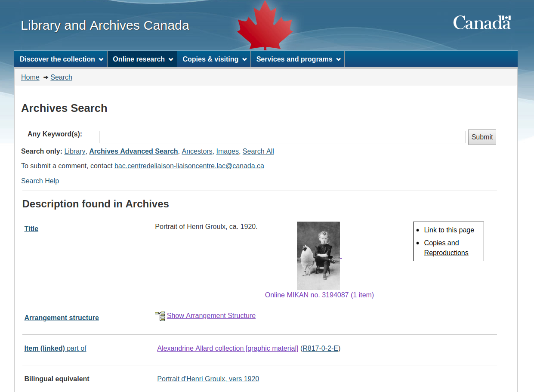
Task: Click the Description found in Archives heading
Action: (x=96, y=204)
